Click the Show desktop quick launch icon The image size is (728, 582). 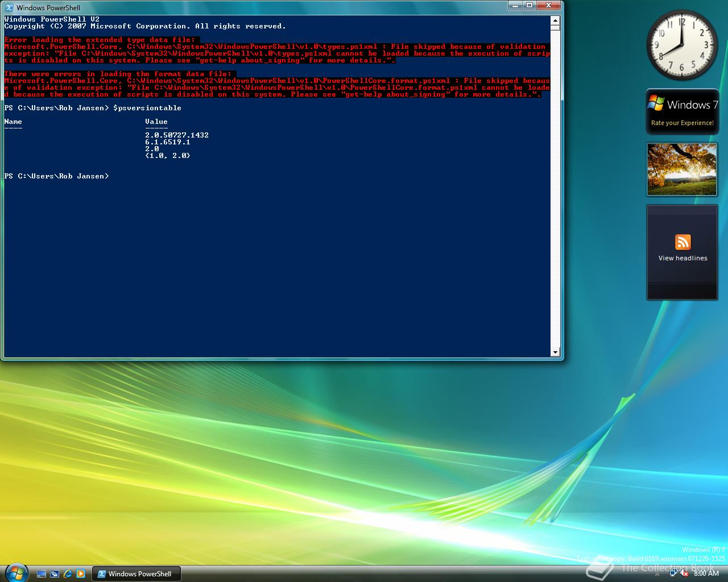[x=42, y=574]
